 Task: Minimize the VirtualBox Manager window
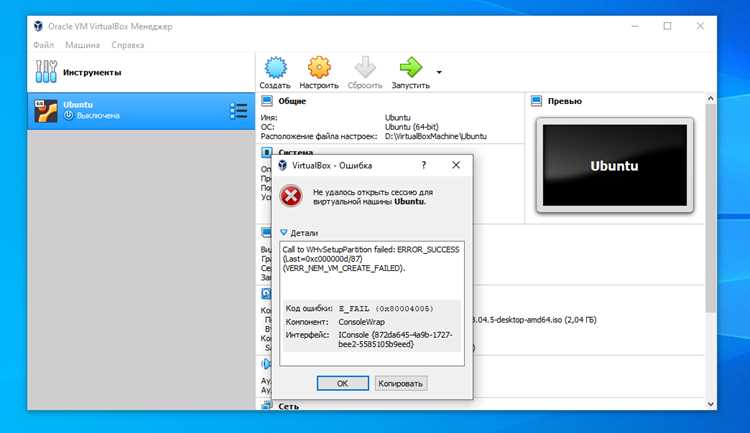click(635, 26)
